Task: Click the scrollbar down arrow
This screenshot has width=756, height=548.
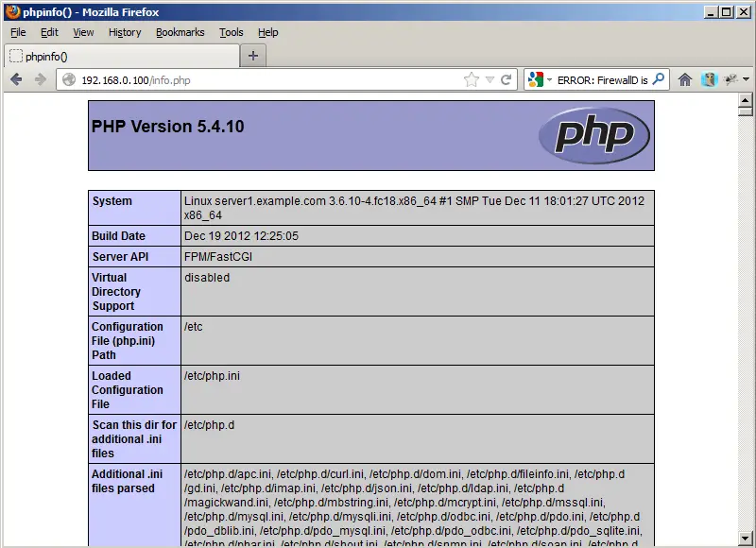Action: [x=745, y=539]
